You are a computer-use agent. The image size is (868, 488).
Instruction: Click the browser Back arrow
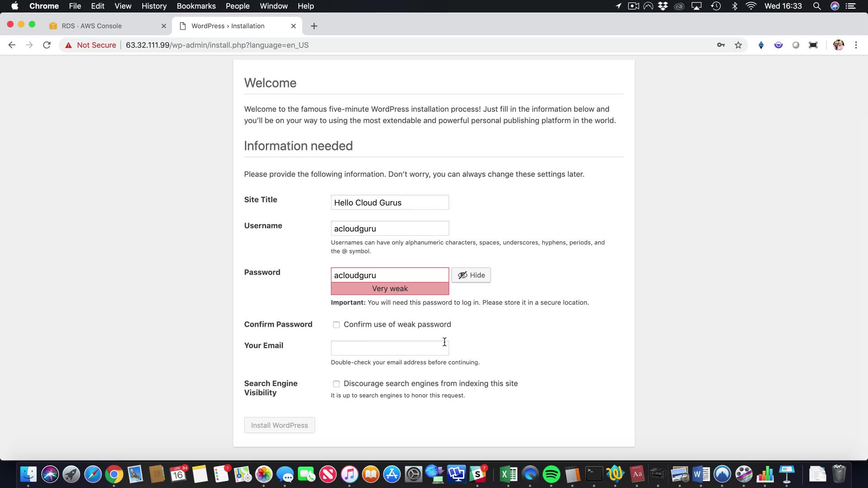[12, 45]
